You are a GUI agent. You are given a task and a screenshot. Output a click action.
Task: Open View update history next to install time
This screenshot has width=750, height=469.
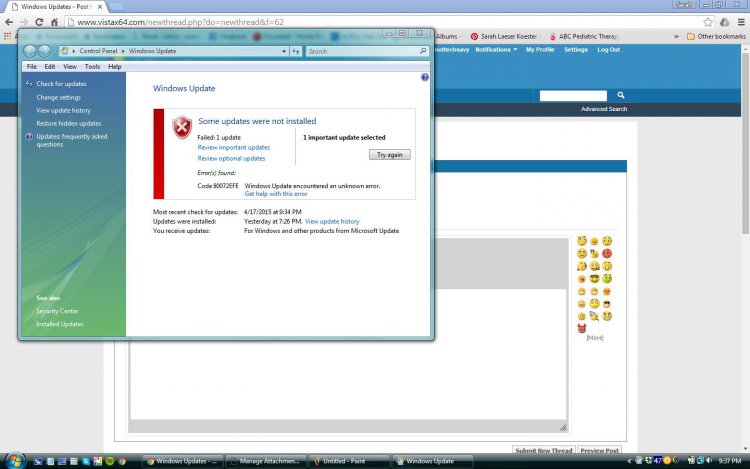pyautogui.click(x=332, y=221)
